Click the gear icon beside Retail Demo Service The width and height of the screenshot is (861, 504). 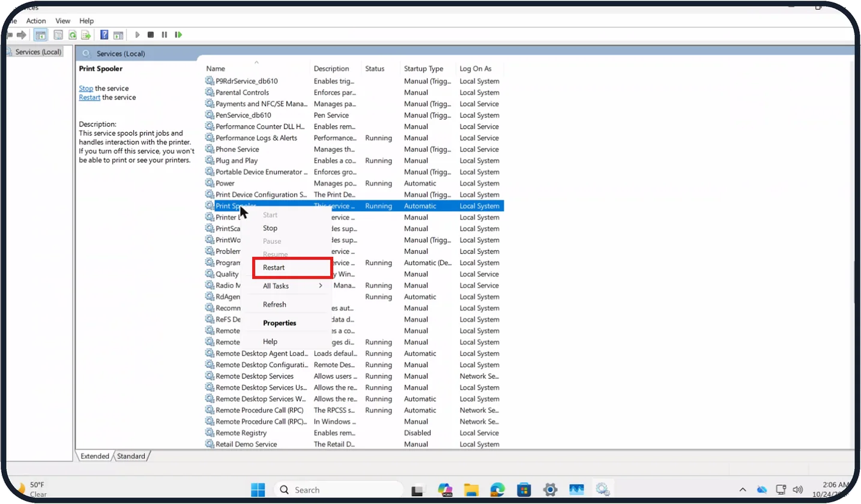click(x=210, y=444)
